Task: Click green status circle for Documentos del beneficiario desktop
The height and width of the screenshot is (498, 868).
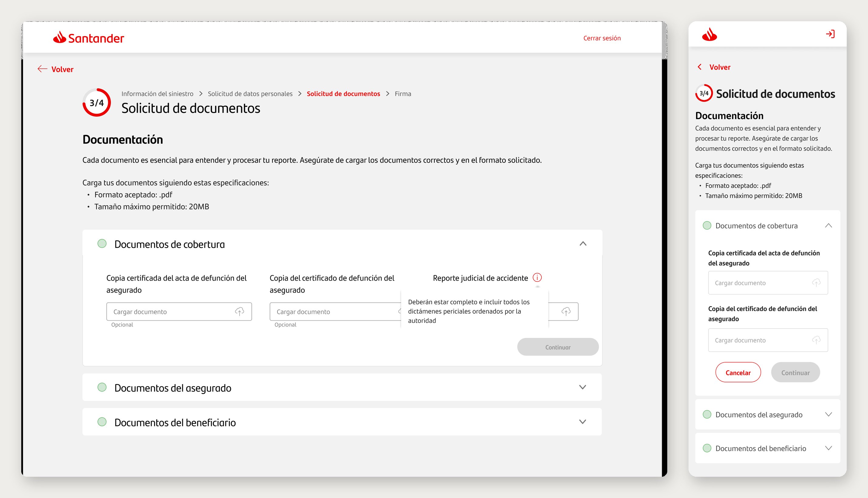Action: (x=102, y=422)
